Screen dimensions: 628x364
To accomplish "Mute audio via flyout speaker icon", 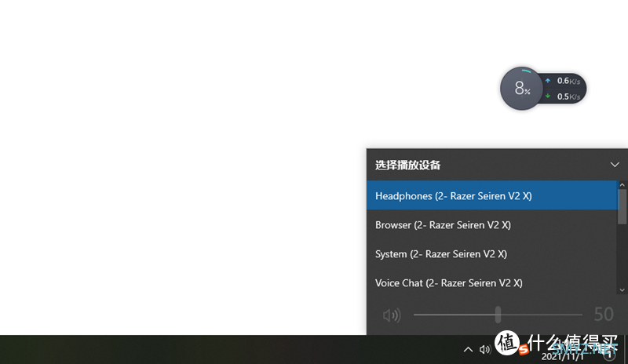I will click(392, 315).
